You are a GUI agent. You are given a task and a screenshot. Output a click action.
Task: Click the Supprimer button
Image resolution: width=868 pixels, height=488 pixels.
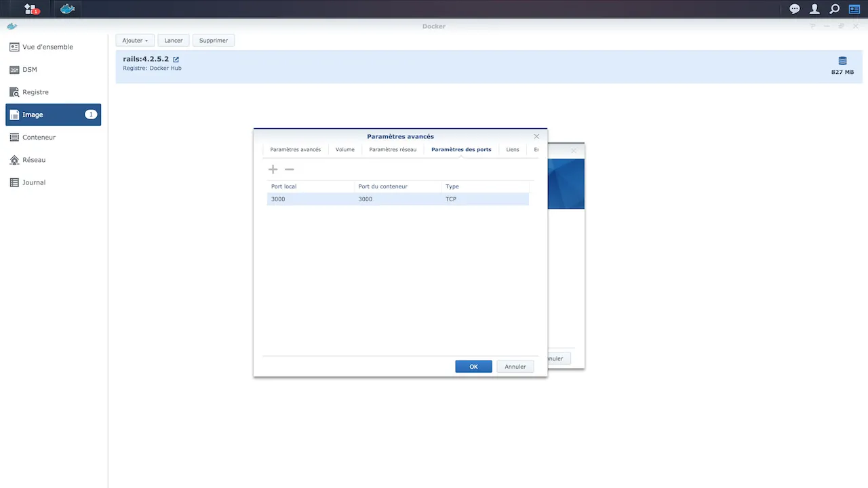(x=214, y=41)
